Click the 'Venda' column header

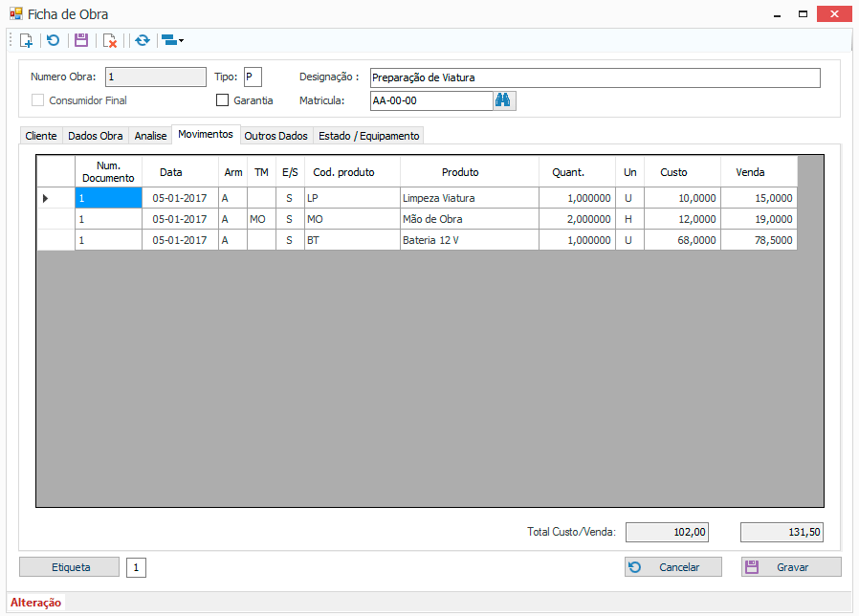[x=759, y=172]
